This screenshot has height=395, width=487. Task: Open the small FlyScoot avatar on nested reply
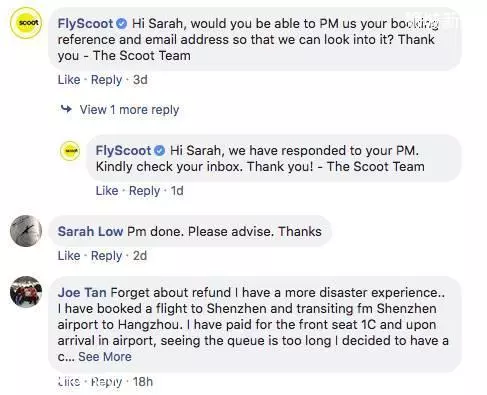[x=70, y=151]
